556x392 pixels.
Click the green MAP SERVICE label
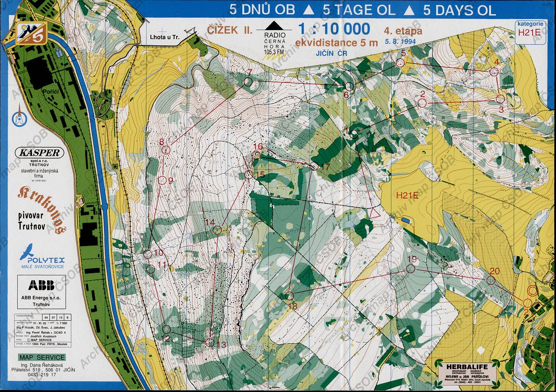[42, 357]
